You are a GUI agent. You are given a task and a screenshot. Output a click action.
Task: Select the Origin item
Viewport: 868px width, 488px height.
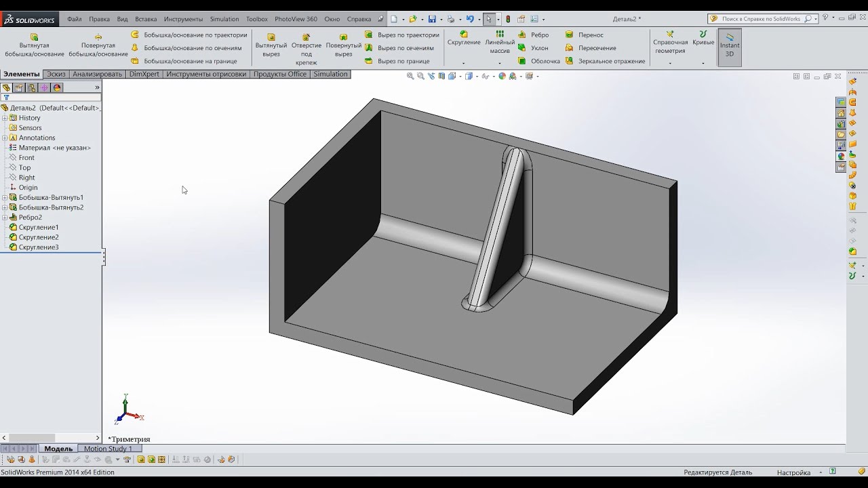[24, 187]
